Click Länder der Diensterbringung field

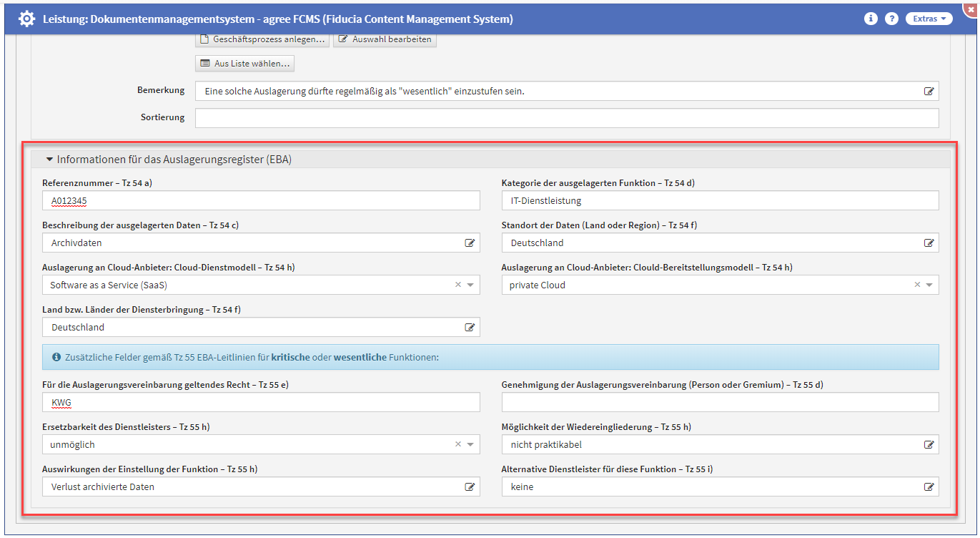coord(261,327)
